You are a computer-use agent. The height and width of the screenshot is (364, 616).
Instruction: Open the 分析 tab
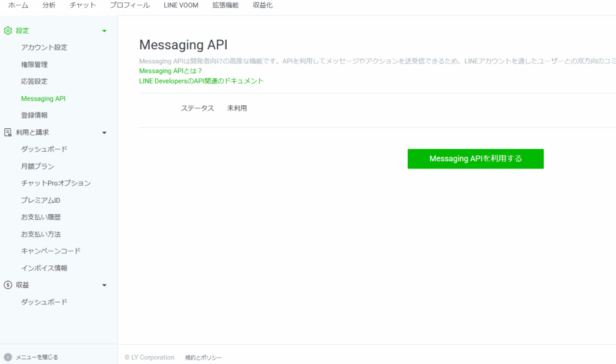pyautogui.click(x=49, y=5)
